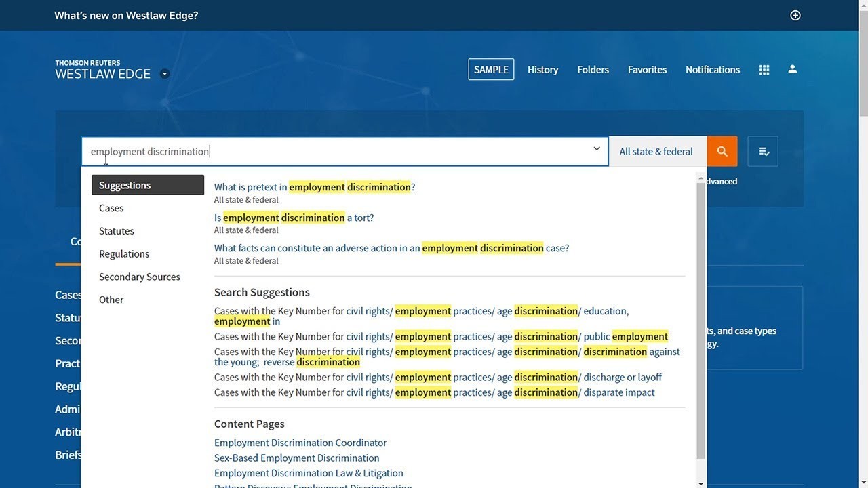Click the employment discrimination search field
Screen dimensions: 868x488
339,151
